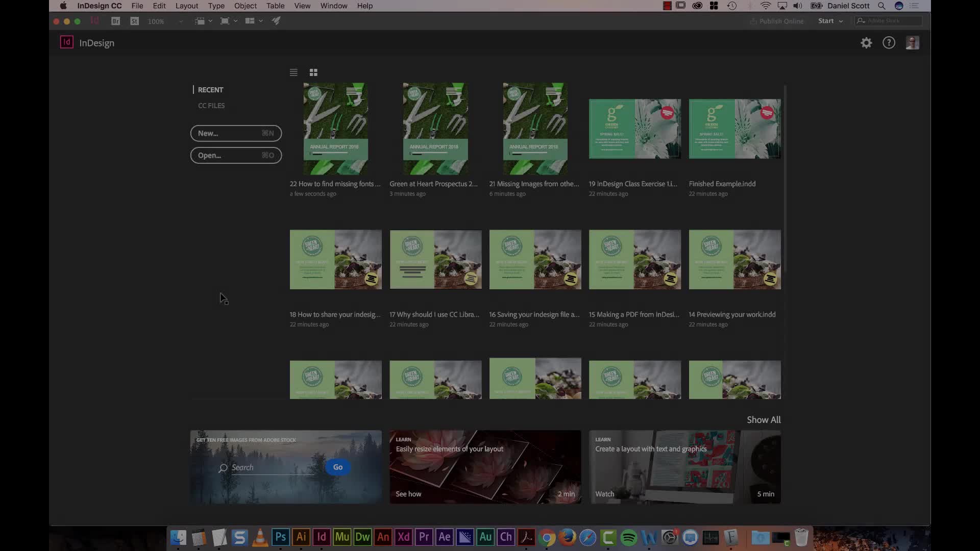
Task: Open the Start workspace switcher dropdown
Action: 830,21
